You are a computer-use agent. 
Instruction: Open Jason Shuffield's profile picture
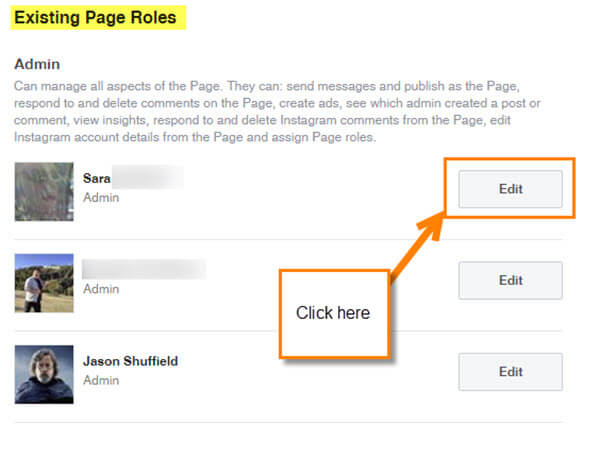(44, 375)
